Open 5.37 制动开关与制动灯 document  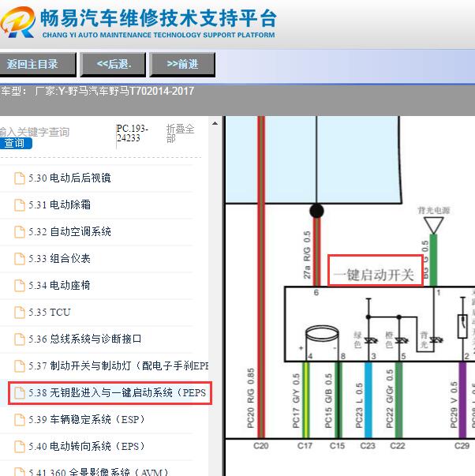click(118, 365)
